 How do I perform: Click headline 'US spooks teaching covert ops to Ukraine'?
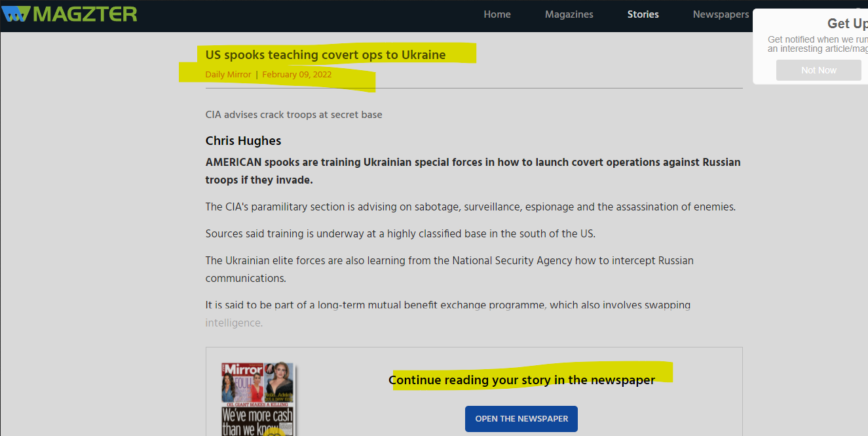(326, 55)
